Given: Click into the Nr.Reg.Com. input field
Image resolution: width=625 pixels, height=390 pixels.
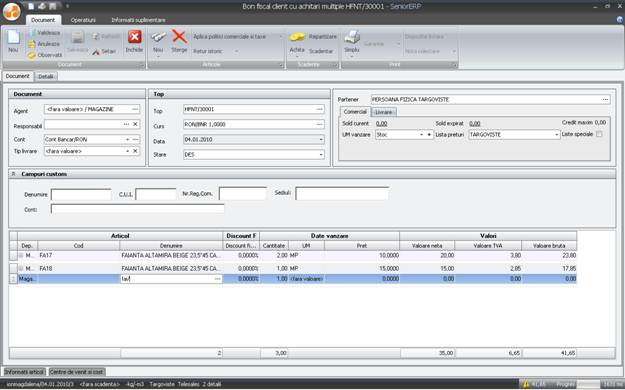Looking at the screenshot, I should click(243, 193).
